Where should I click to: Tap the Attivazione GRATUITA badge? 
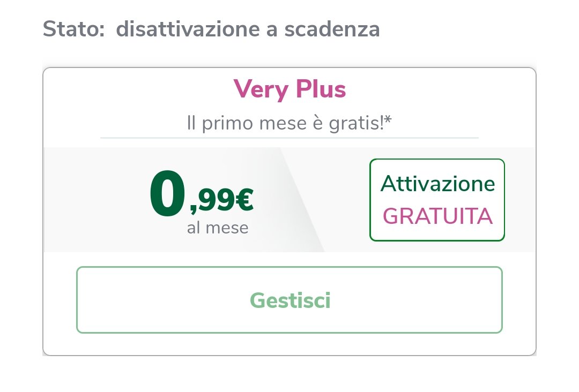[437, 200]
